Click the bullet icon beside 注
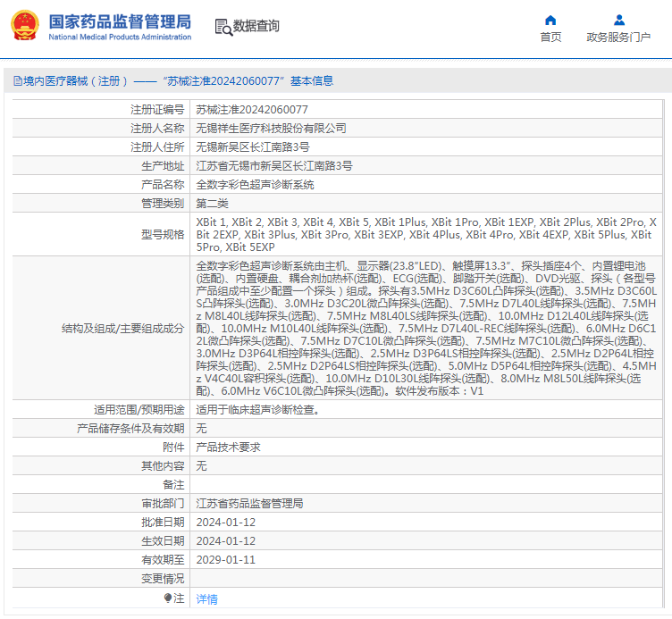This screenshot has height=619, width=672. 167,598
